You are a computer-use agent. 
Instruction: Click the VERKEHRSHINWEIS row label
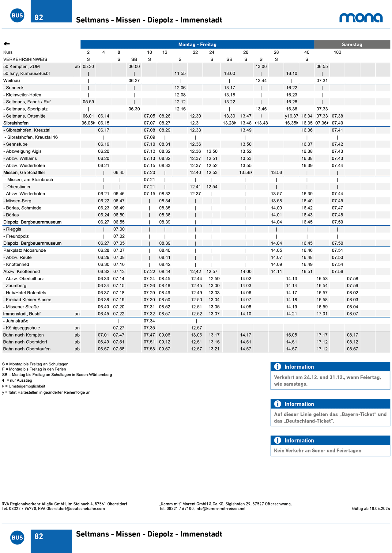(x=25, y=59)
